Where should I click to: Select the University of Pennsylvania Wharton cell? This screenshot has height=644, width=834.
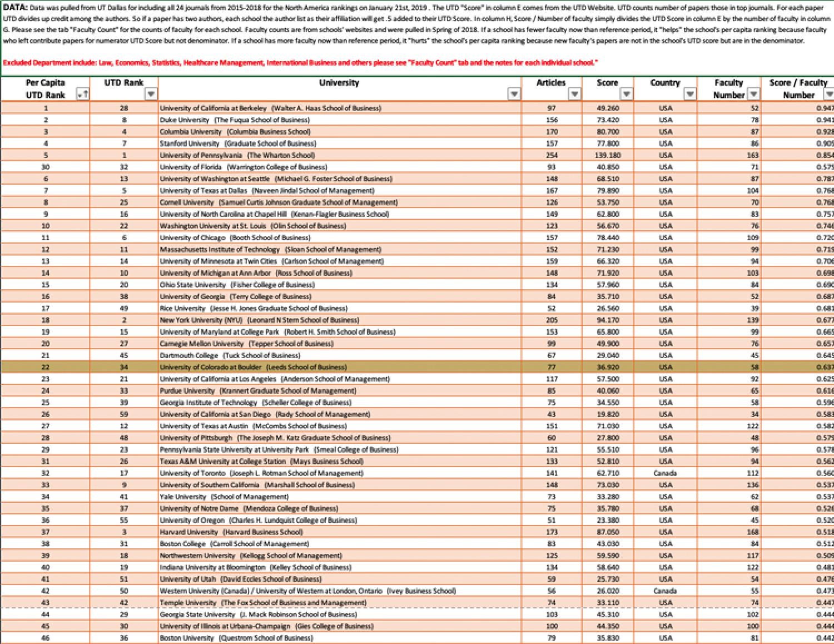(x=340, y=155)
